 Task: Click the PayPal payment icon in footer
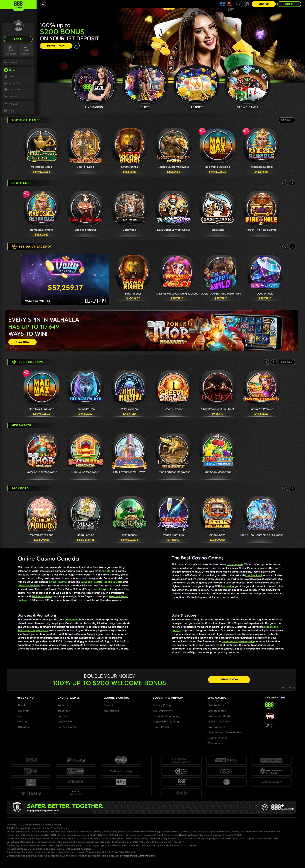coord(76,760)
